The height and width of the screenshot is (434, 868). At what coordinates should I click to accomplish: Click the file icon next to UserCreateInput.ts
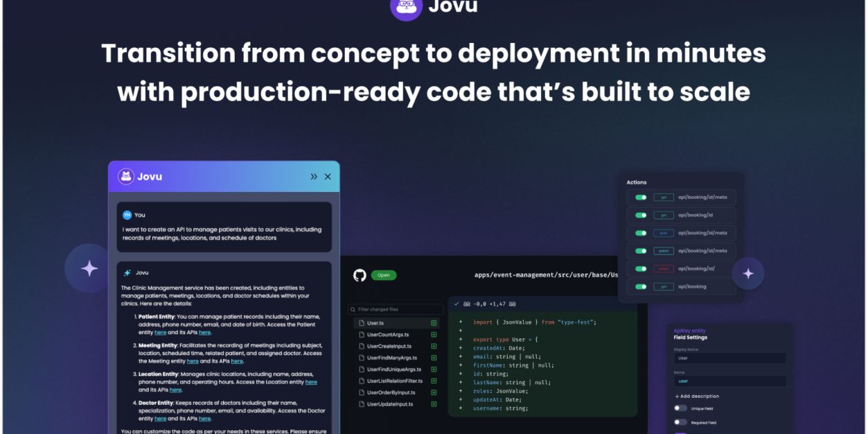(x=362, y=346)
